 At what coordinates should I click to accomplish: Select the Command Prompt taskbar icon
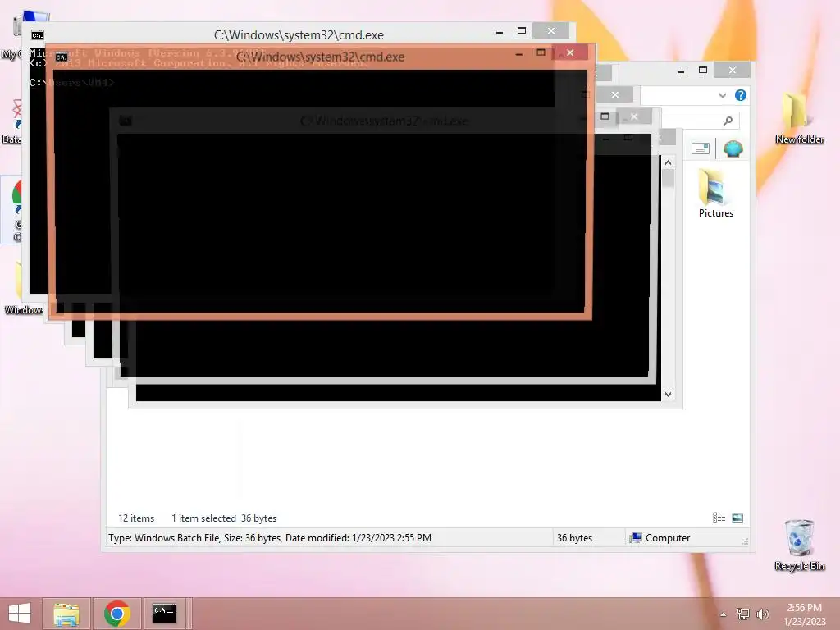point(164,614)
